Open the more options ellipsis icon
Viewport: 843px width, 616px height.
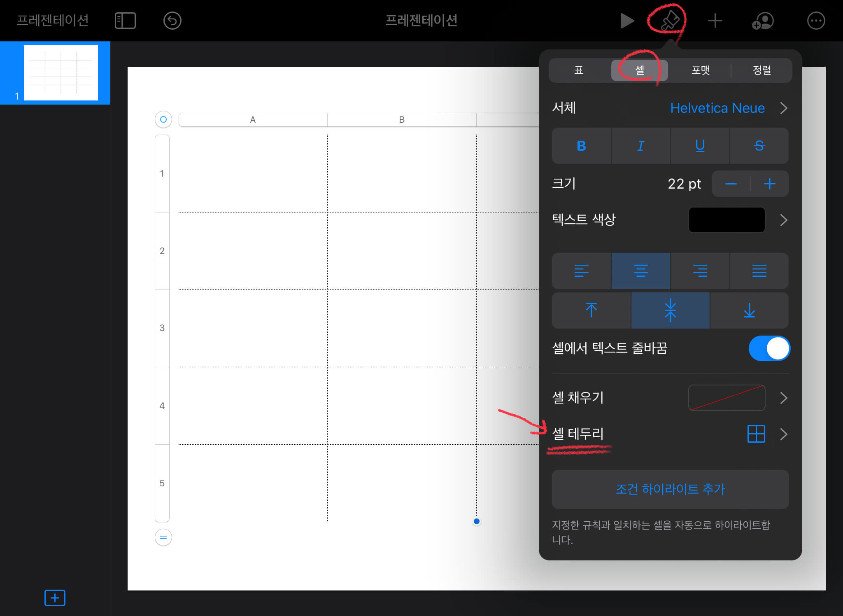point(816,21)
